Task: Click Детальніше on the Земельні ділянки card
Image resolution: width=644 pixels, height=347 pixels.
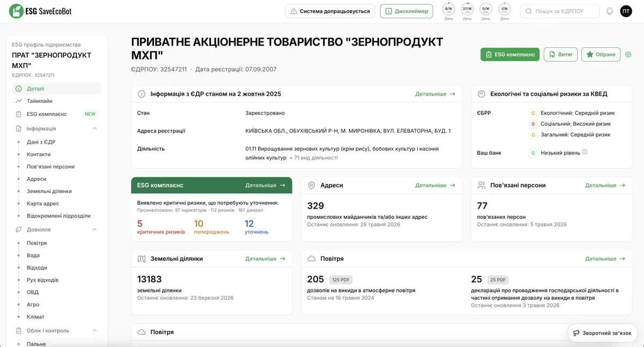Action: (x=266, y=259)
